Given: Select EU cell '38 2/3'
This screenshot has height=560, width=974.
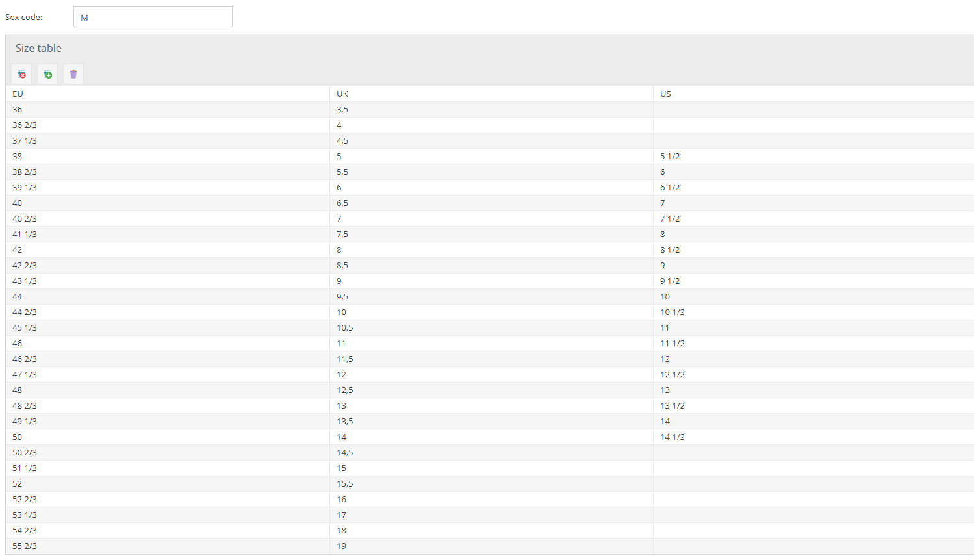Looking at the screenshot, I should tap(168, 172).
